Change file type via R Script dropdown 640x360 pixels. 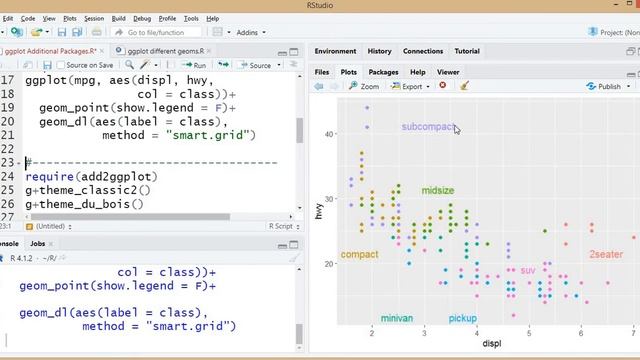pos(284,226)
